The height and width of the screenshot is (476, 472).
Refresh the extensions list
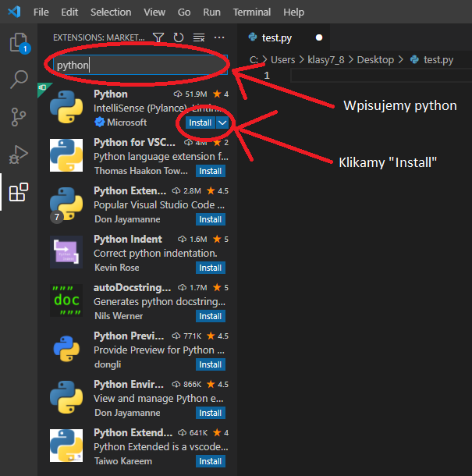click(179, 37)
